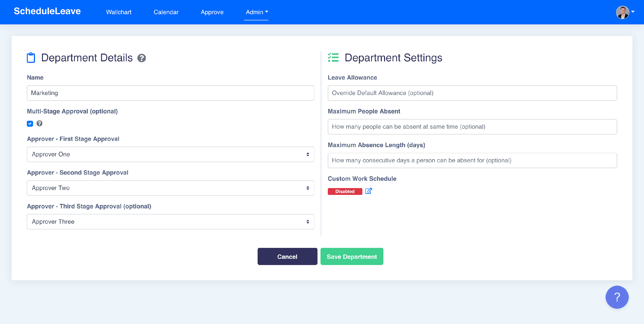Click the Maximum People Absent field

point(472,127)
